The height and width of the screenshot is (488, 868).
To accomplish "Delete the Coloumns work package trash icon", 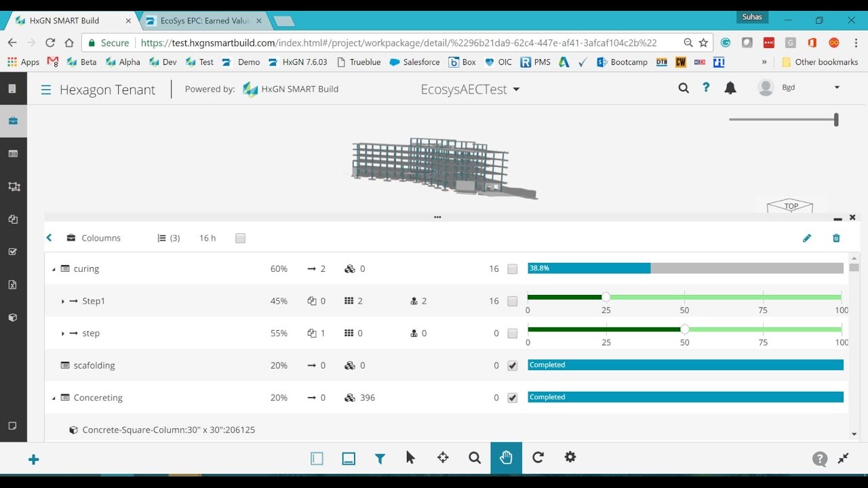I will click(x=836, y=238).
